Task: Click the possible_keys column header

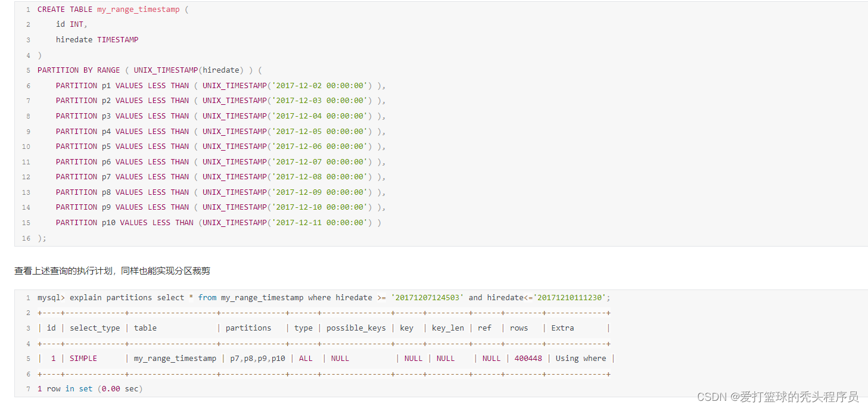Action: coord(356,328)
